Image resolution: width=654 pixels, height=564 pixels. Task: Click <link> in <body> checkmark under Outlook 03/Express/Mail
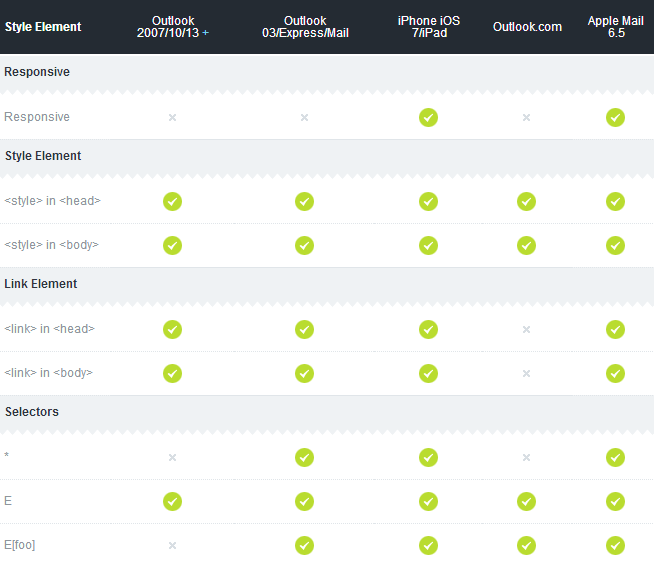click(304, 373)
